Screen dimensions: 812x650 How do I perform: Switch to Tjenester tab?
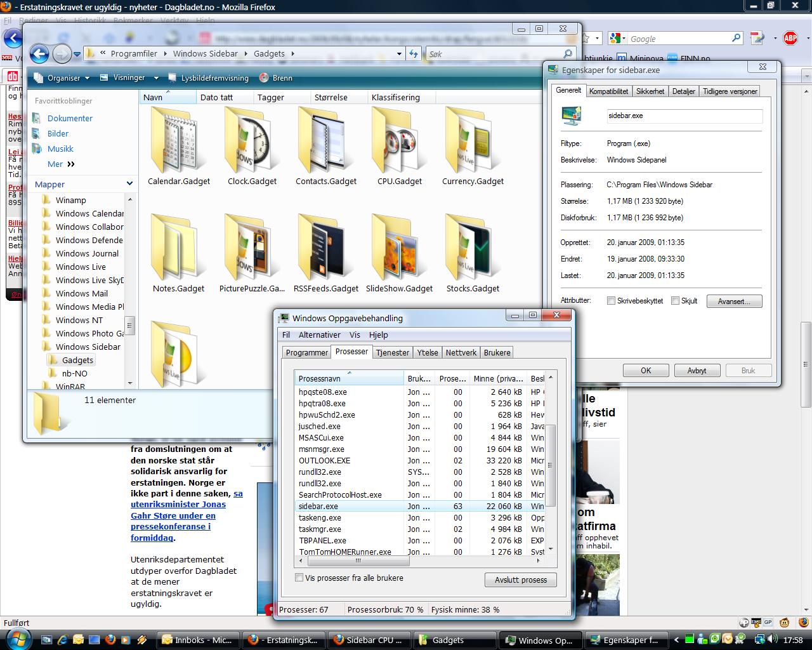click(393, 352)
